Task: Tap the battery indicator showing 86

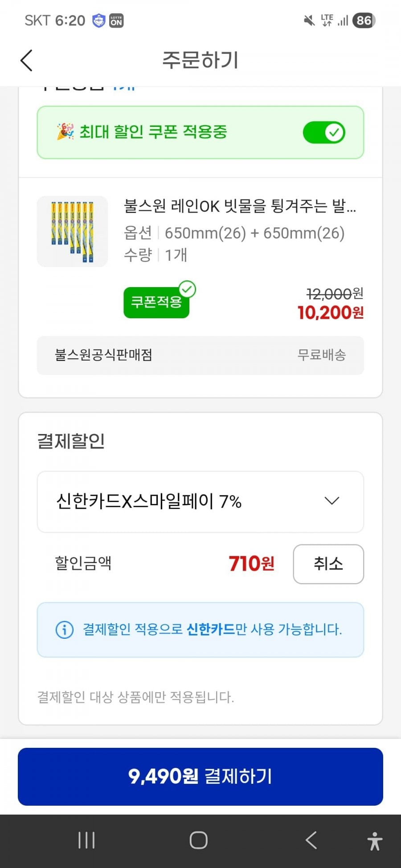Action: [x=364, y=20]
